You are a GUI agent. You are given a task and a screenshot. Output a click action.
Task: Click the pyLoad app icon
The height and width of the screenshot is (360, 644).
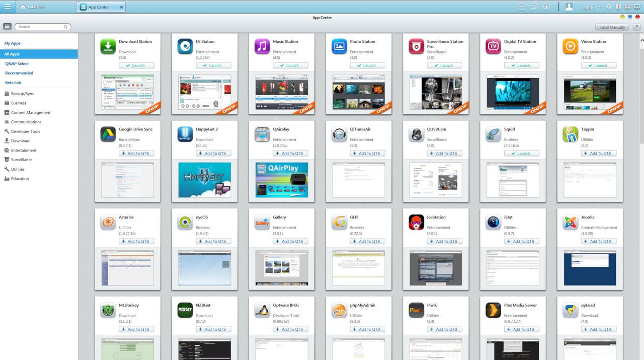(570, 310)
